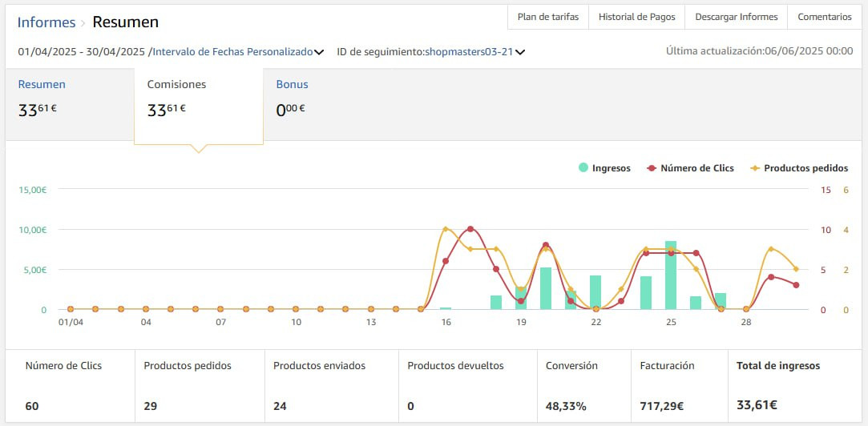Go to Informes breadcrumb link

(46, 22)
